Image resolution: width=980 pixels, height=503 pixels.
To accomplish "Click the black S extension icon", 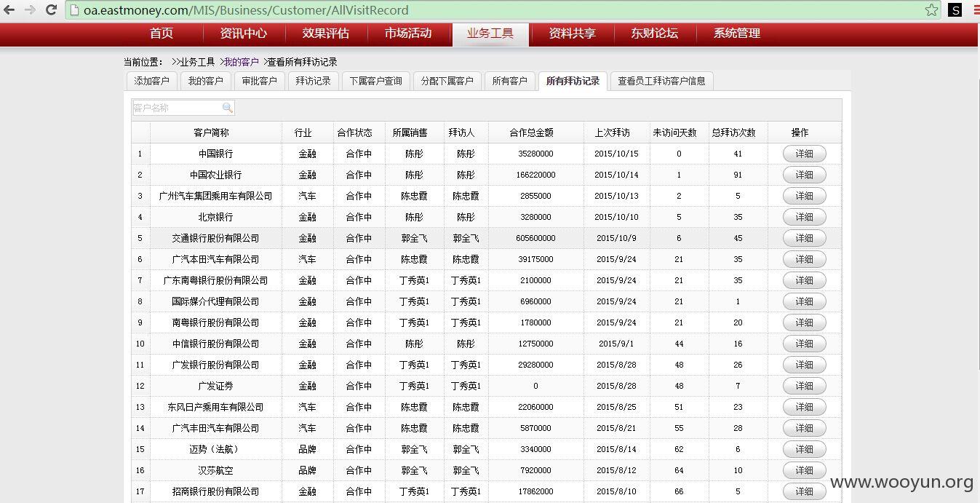I will coord(955,10).
